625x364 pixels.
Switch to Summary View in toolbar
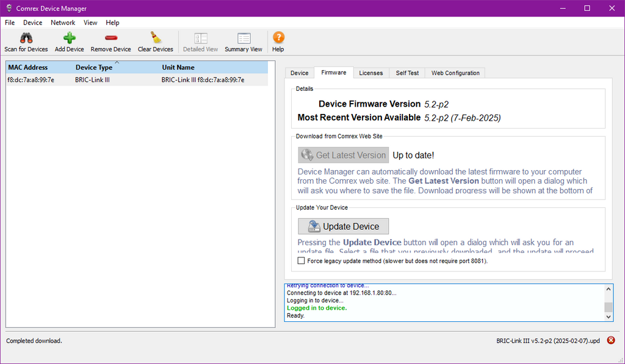tap(244, 38)
